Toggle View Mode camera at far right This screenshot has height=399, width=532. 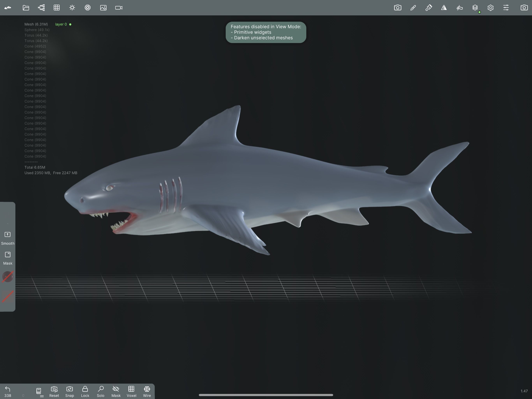524,8
